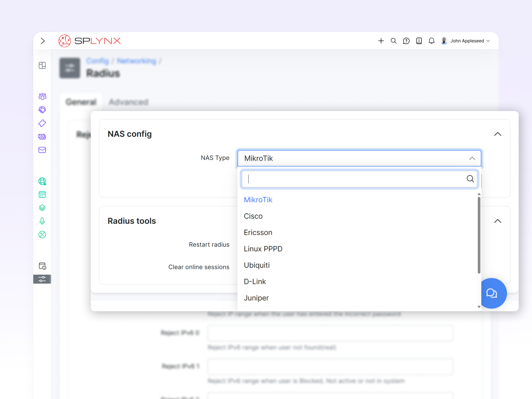The image size is (532, 399).
Task: Pick the Juniper option
Action: click(256, 298)
